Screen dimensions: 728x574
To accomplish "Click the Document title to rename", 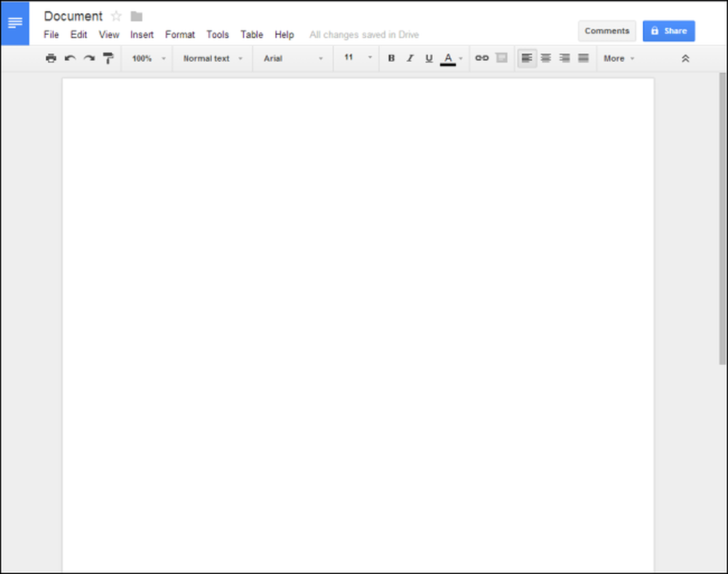I will 73,16.
